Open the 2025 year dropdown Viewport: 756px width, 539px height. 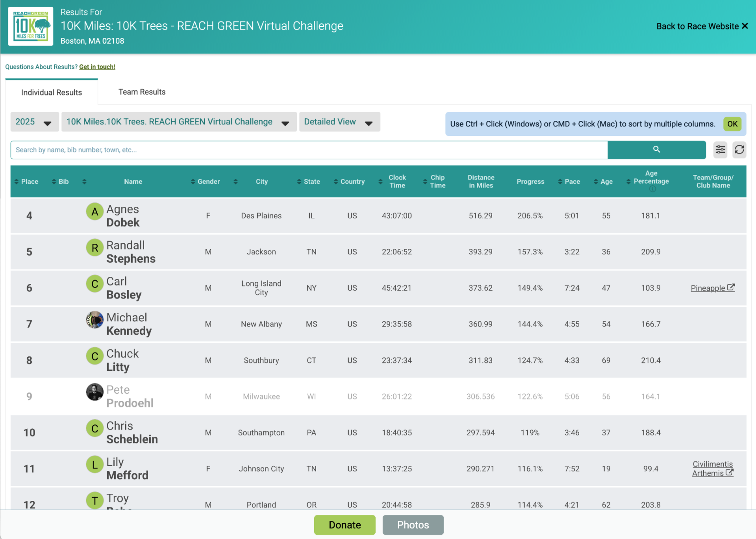34,122
